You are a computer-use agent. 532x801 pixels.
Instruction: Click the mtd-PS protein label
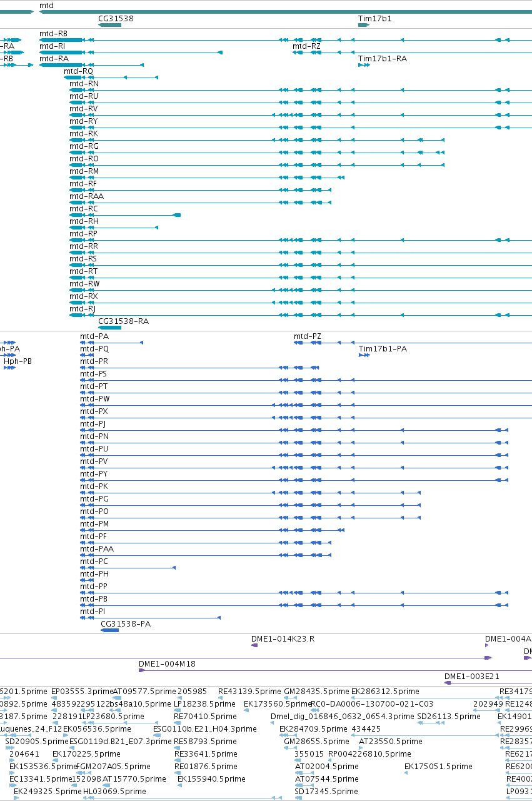(x=94, y=374)
